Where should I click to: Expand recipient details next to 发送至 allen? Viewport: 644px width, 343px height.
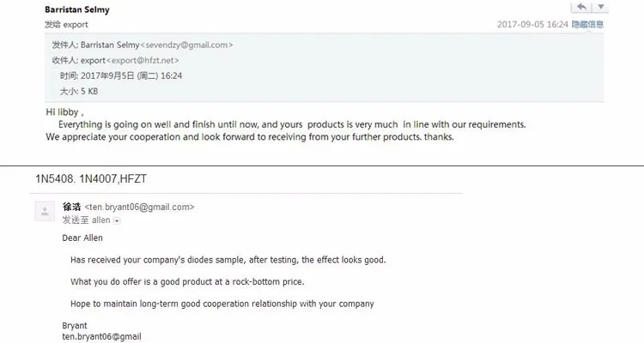point(118,220)
